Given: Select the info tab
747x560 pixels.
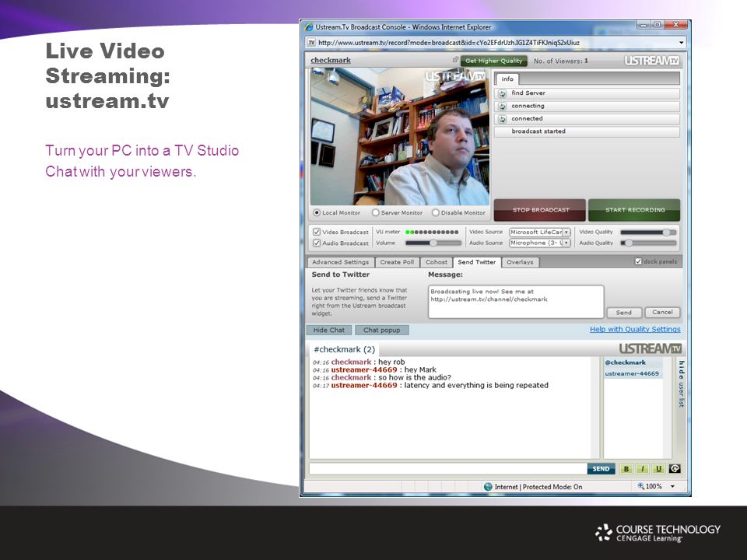Looking at the screenshot, I should (x=507, y=79).
